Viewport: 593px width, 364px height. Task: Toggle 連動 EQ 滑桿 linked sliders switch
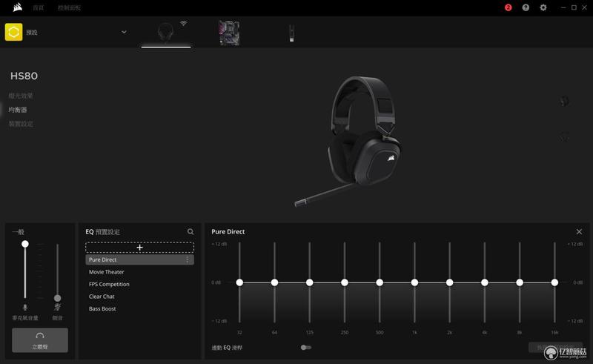(x=305, y=348)
